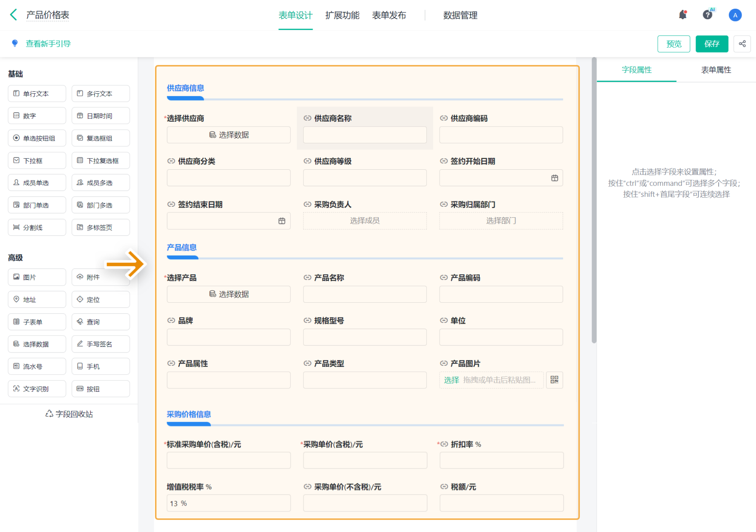This screenshot has width=756, height=532.
Task: Click 选择成员 under 采购负责人
Action: (365, 221)
